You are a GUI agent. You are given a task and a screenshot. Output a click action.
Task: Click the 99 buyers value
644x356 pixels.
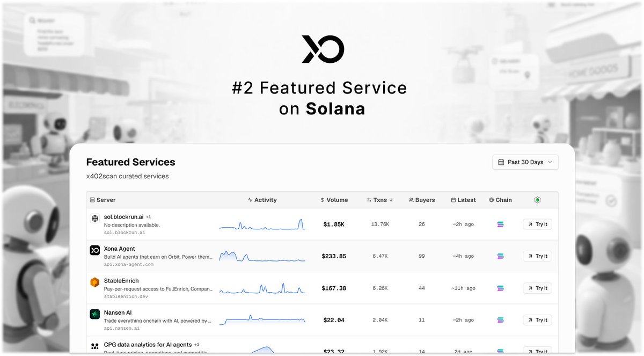click(x=422, y=256)
